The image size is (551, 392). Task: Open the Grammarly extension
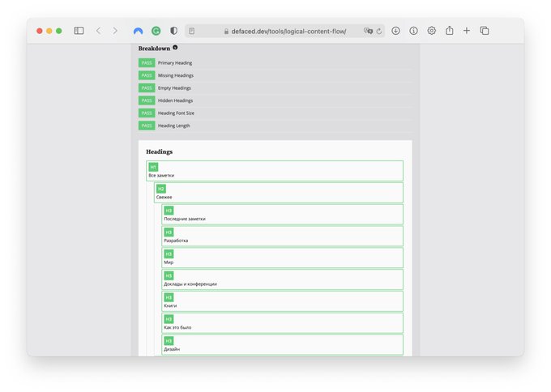(156, 32)
